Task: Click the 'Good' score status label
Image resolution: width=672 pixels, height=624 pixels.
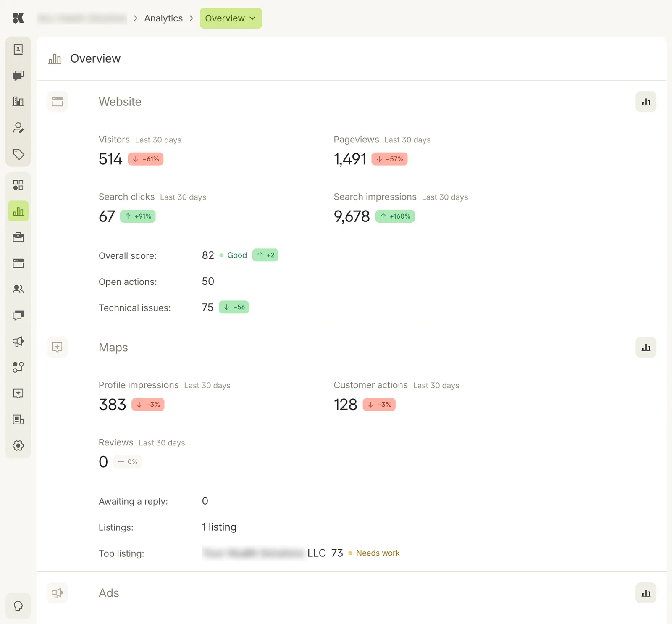Action: [237, 255]
